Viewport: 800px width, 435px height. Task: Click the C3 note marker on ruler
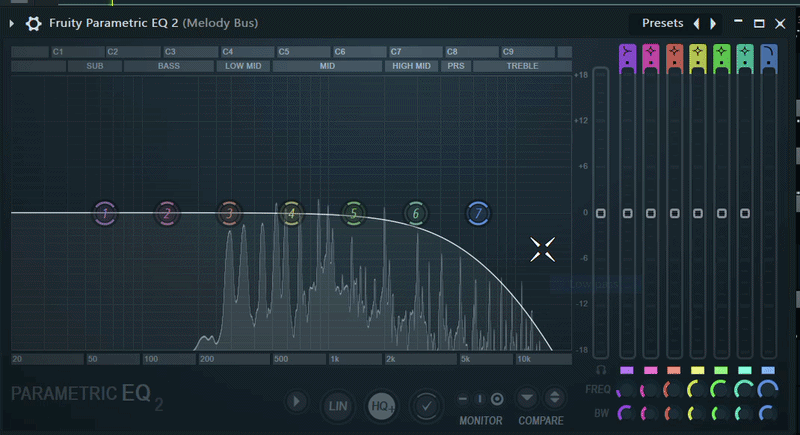tap(170, 52)
